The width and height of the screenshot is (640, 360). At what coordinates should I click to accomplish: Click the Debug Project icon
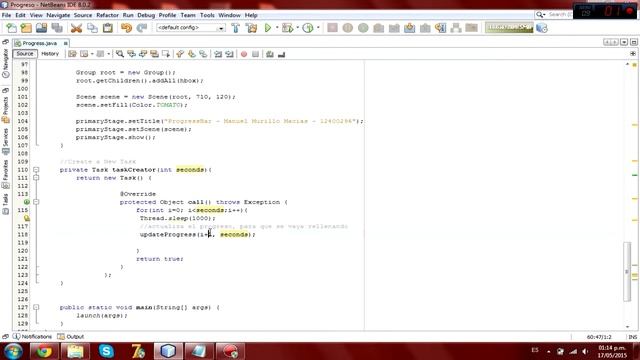point(288,28)
